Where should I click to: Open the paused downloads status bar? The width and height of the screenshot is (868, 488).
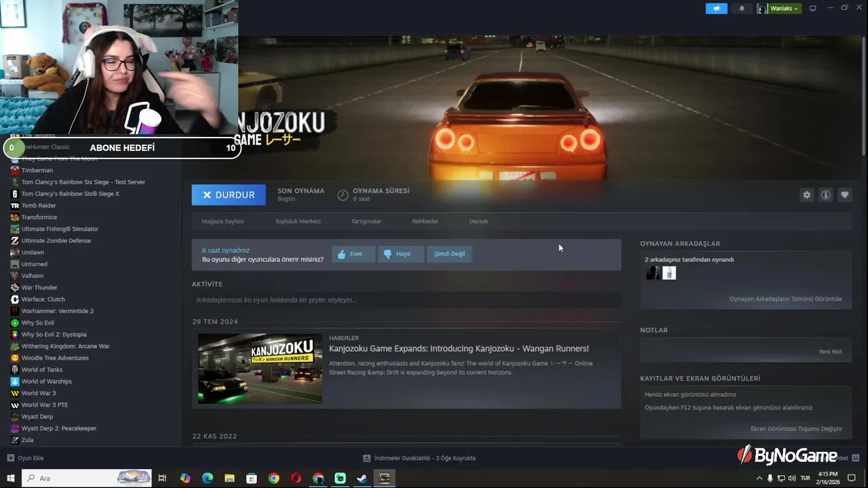coord(419,458)
